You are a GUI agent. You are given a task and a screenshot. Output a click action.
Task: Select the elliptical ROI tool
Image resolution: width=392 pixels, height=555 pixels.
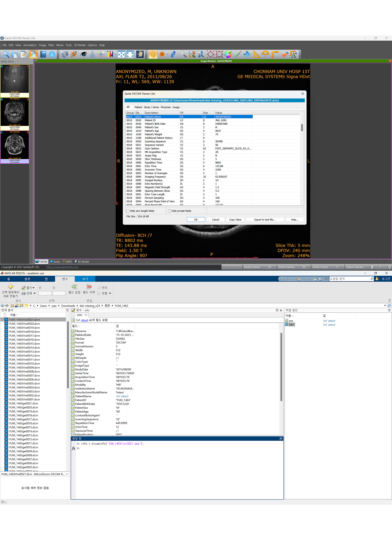tap(210, 54)
